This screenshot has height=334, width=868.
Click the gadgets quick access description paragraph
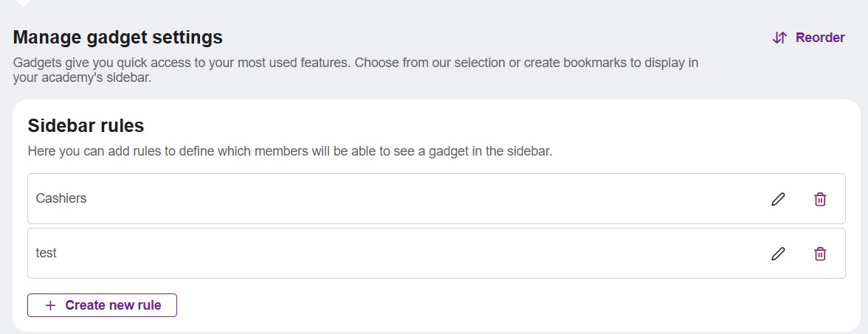click(x=356, y=69)
